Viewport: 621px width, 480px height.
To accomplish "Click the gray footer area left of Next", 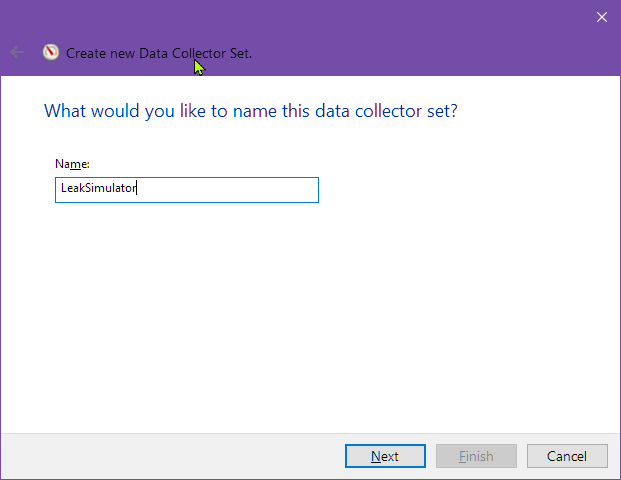I will tap(170, 456).
